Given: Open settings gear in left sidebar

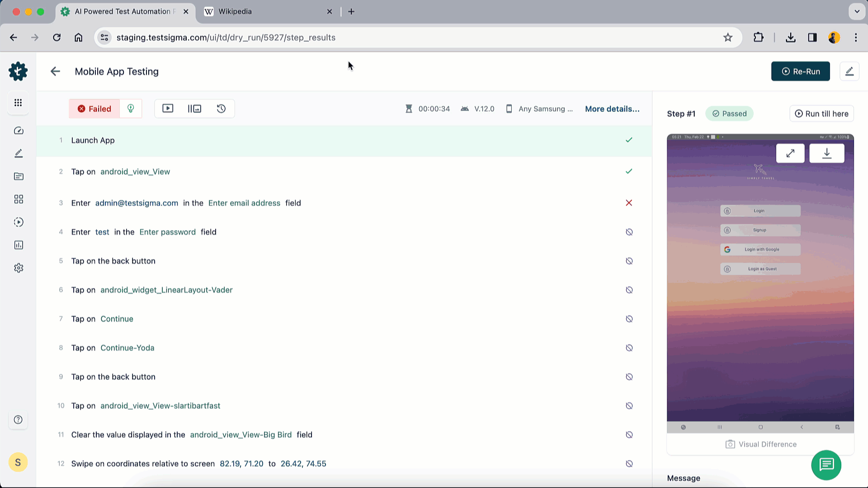Looking at the screenshot, I should [x=19, y=268].
